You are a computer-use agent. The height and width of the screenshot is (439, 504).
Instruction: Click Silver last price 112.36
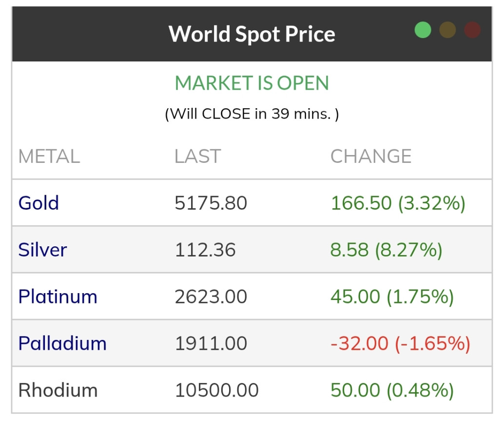click(205, 250)
